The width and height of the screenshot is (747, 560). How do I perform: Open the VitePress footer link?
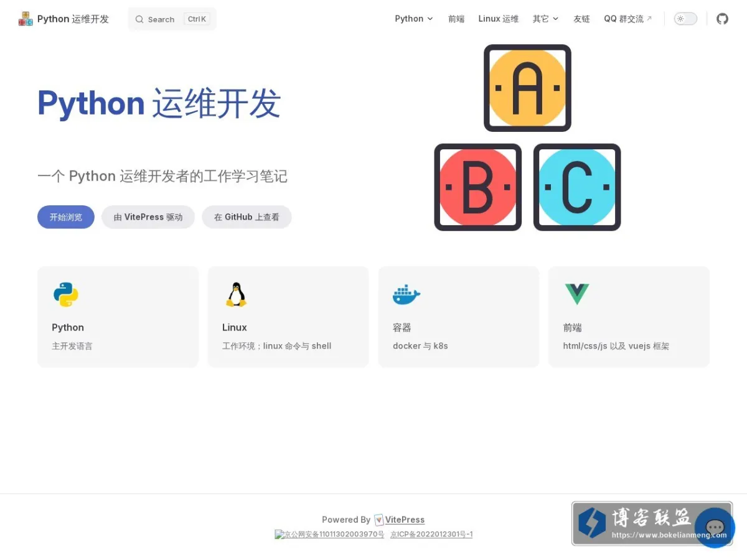pos(405,520)
